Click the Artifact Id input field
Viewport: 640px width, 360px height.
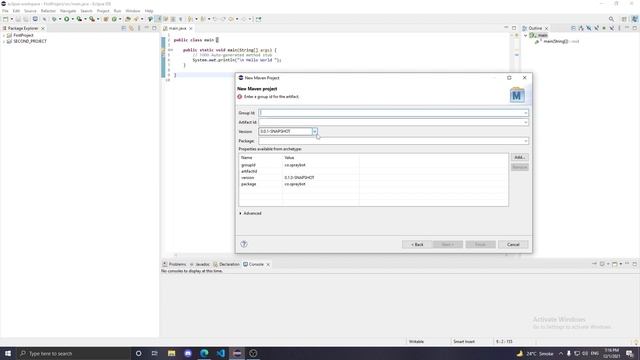[x=393, y=122]
